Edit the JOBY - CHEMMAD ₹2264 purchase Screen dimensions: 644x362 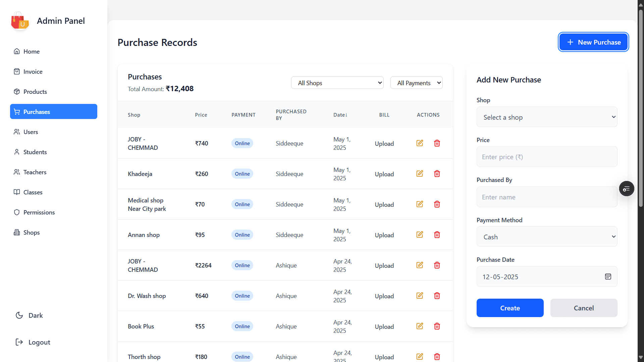coord(420,265)
